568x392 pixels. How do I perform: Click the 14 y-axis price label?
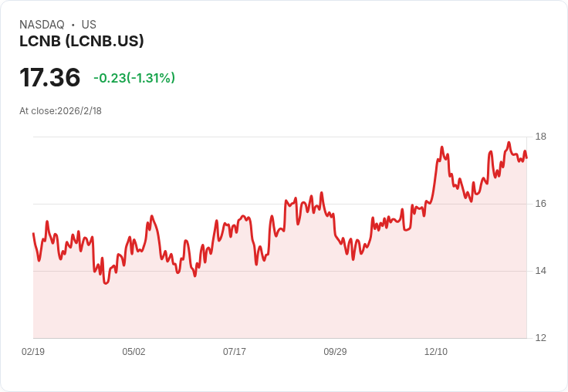(x=541, y=271)
